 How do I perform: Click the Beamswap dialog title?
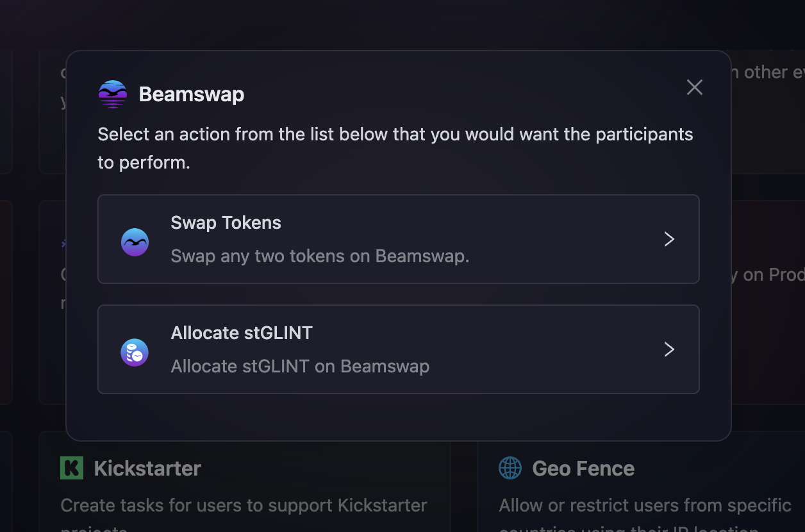pos(192,94)
